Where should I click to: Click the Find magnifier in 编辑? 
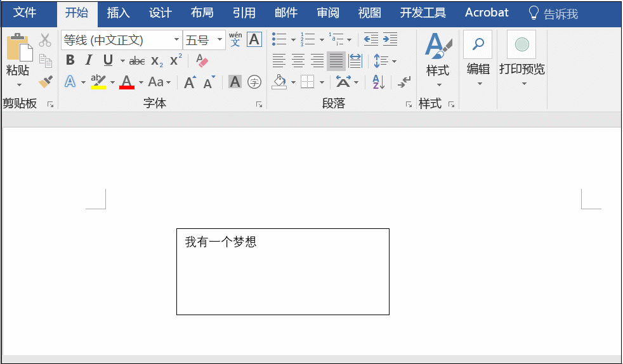(x=478, y=44)
